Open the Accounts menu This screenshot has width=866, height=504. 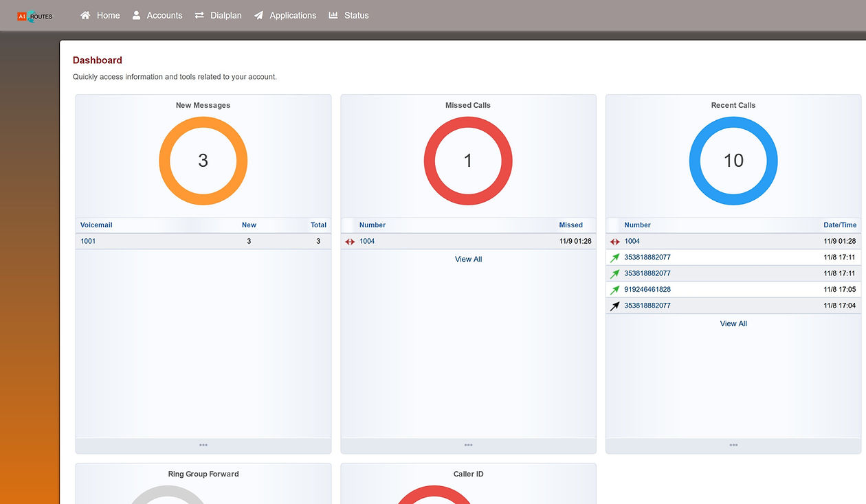157,15
